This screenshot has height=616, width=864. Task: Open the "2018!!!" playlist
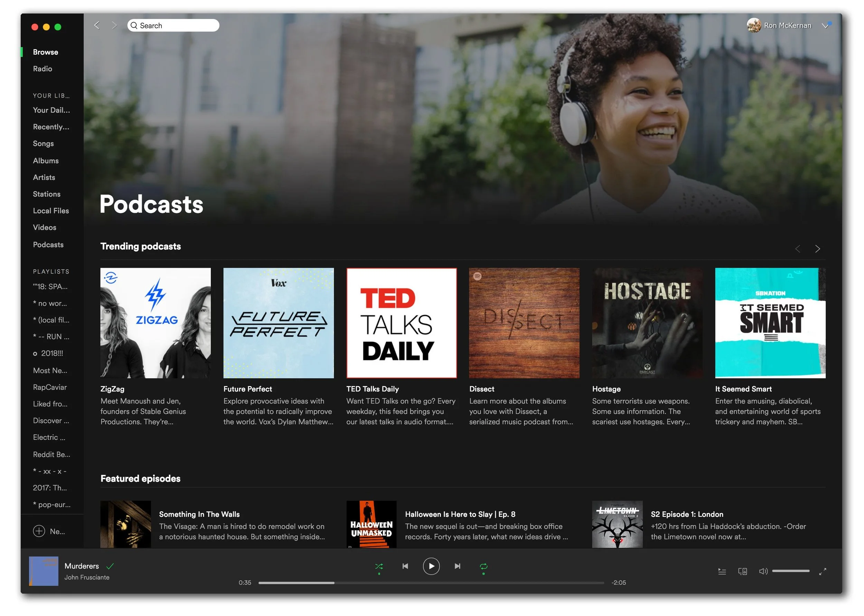pos(48,354)
